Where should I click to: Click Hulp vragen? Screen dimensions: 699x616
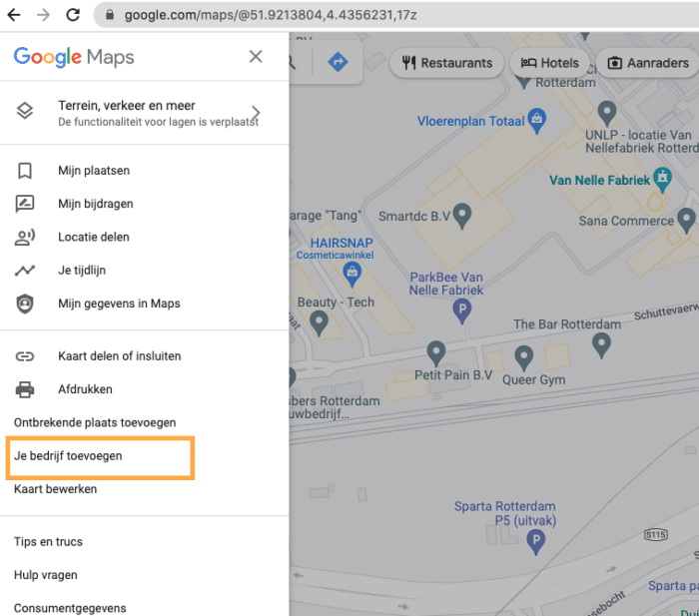[x=46, y=575]
